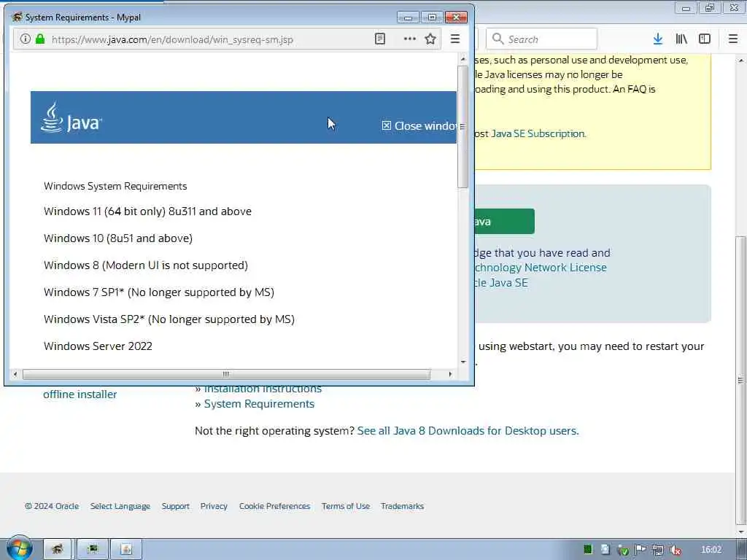
Task: Open Terms of Use footer link
Action: pos(345,506)
